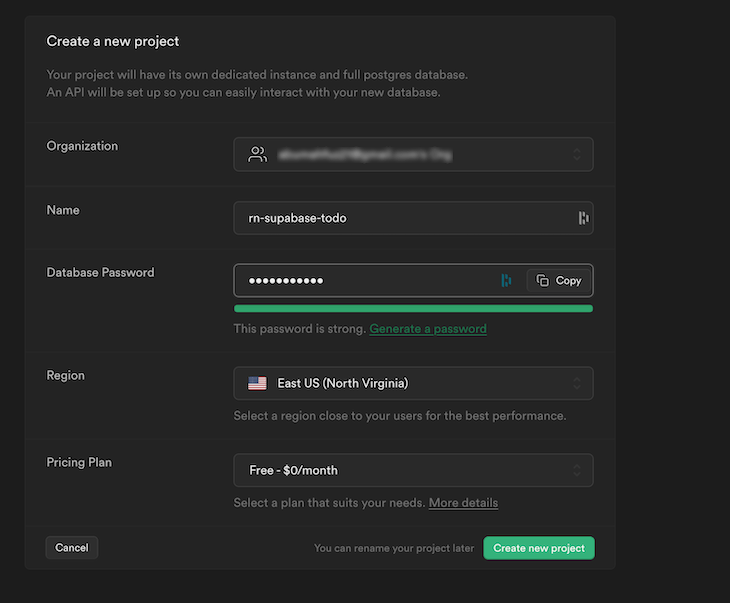Click the up-down chevron in Organization selector
This screenshot has height=603, width=730.
coord(577,154)
